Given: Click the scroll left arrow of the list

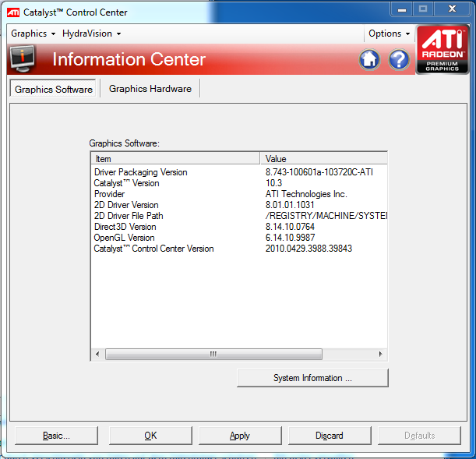Looking at the screenshot, I should click(x=97, y=354).
